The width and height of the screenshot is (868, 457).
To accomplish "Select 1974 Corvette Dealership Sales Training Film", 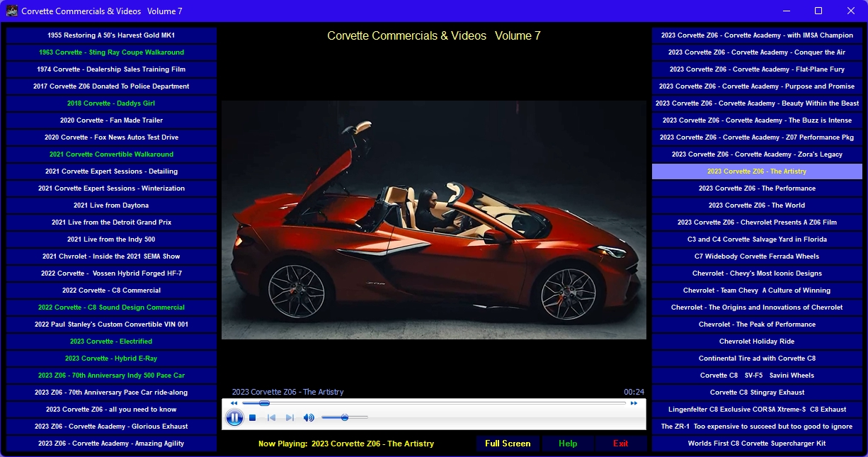I will [x=111, y=69].
